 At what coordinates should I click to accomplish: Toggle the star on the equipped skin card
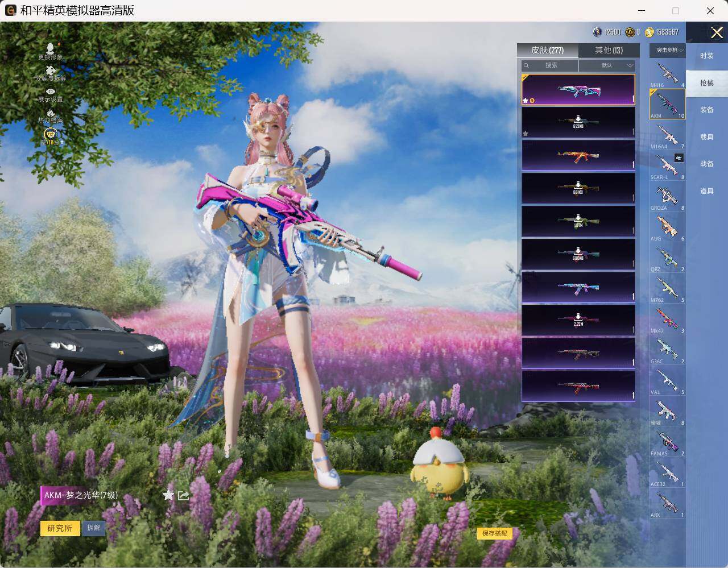(526, 101)
